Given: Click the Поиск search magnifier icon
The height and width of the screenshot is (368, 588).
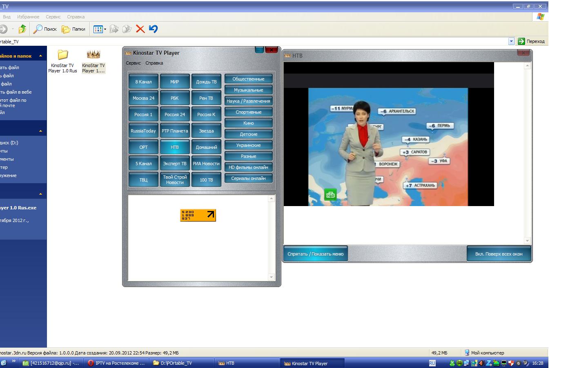Looking at the screenshot, I should coord(38,29).
